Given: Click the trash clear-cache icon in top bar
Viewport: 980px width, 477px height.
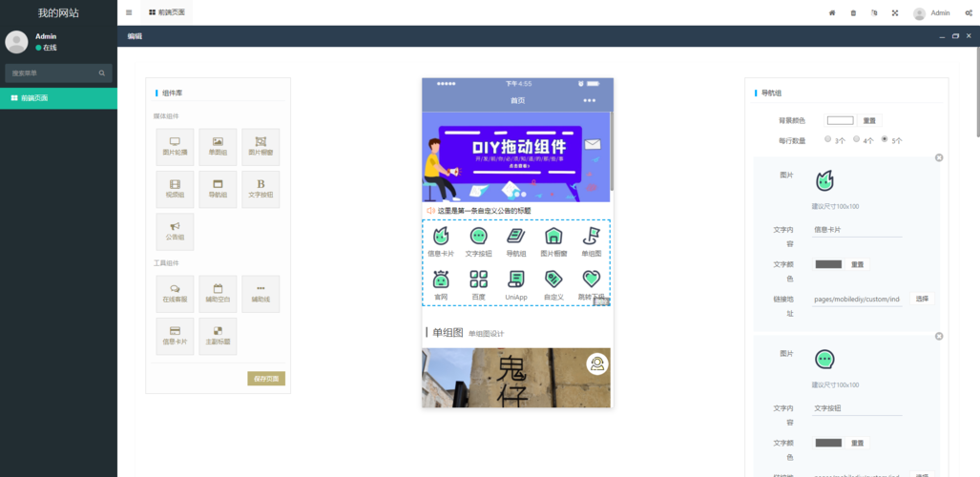Looking at the screenshot, I should tap(853, 12).
